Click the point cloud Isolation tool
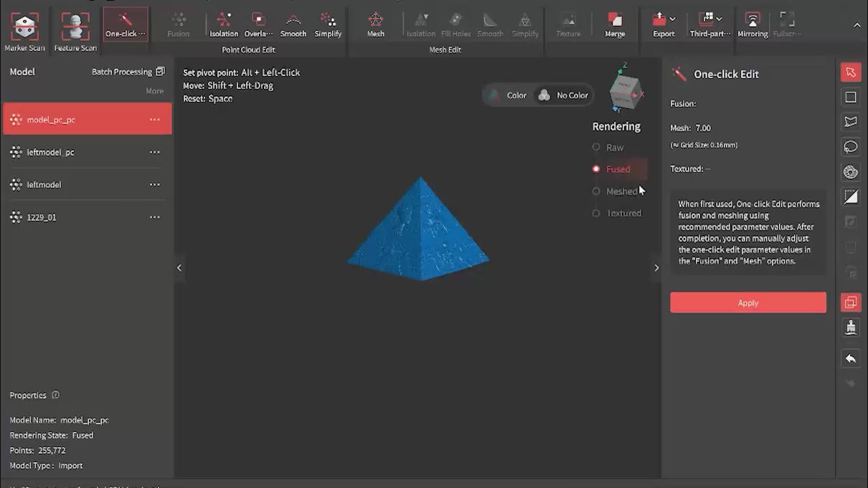The width and height of the screenshot is (868, 488). pos(224,25)
